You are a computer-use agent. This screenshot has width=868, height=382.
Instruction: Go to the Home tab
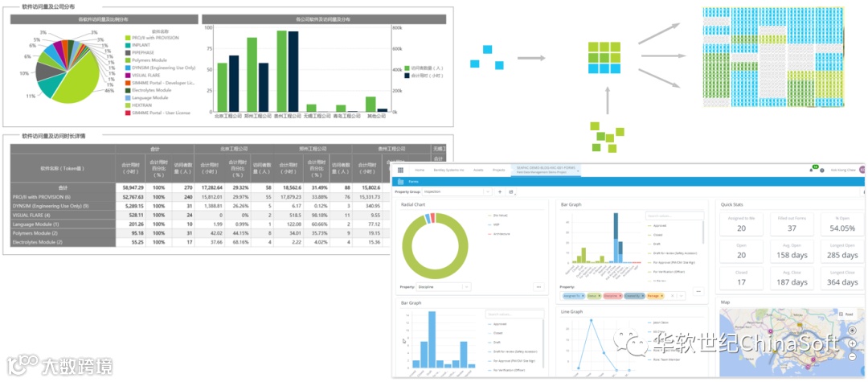point(420,170)
